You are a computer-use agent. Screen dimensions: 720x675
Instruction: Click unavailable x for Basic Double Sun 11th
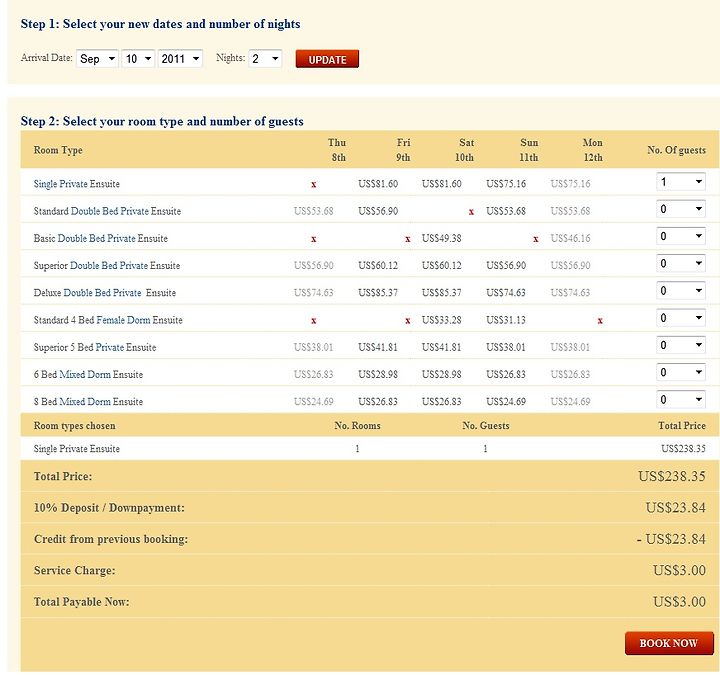[535, 239]
